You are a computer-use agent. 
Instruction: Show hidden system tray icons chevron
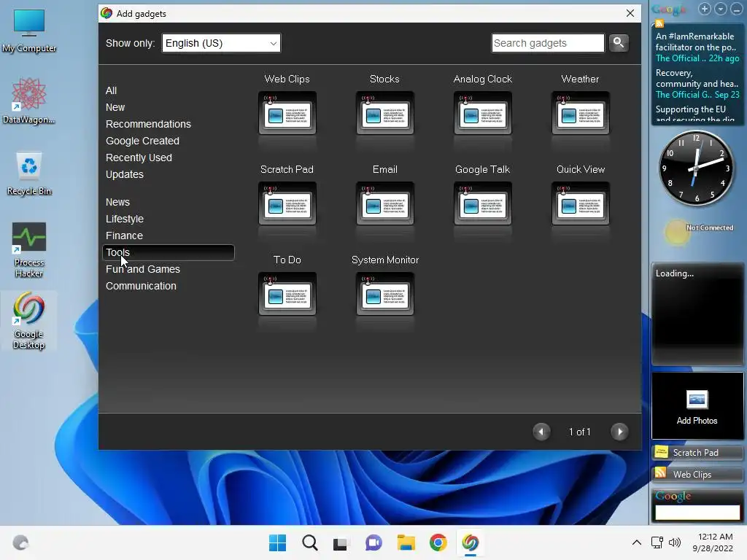tap(636, 542)
